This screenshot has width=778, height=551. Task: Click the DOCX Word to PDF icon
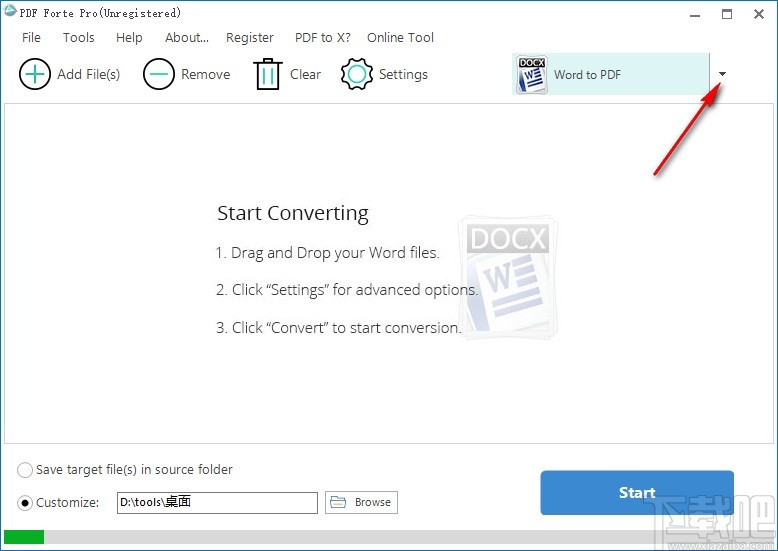click(x=531, y=74)
